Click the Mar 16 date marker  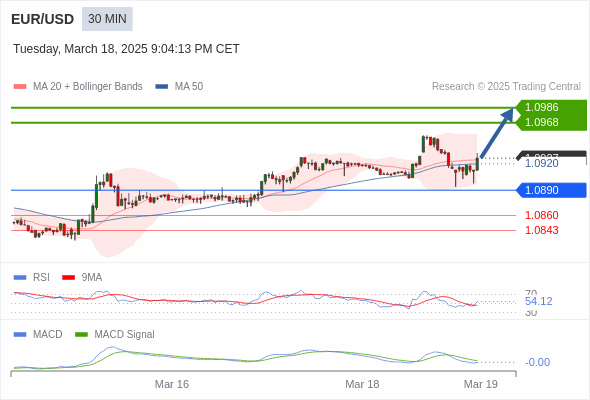click(172, 384)
